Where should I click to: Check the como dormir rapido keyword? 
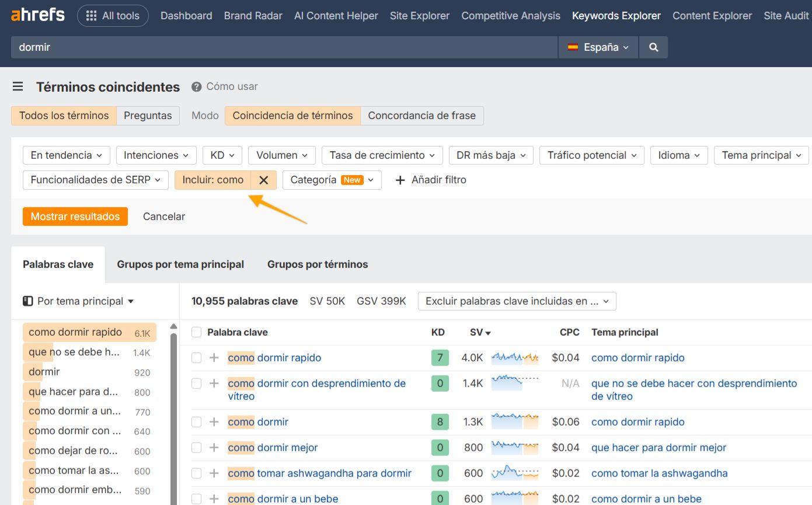click(x=196, y=357)
